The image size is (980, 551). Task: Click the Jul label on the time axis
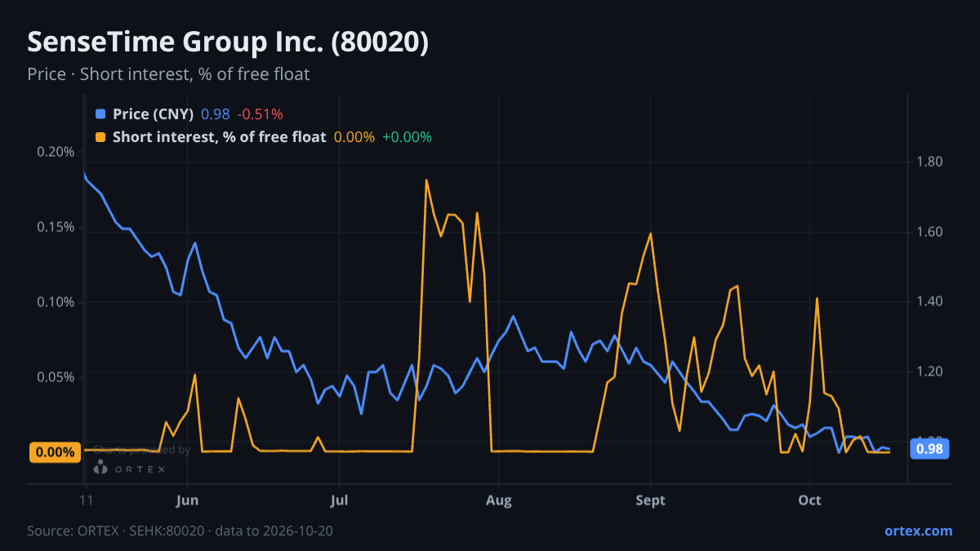pyautogui.click(x=340, y=500)
